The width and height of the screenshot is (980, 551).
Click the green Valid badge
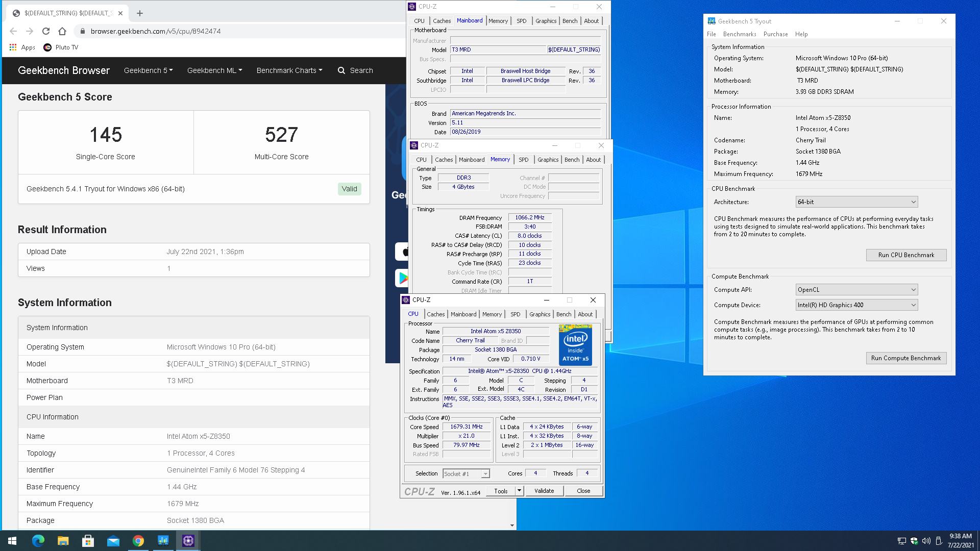350,189
